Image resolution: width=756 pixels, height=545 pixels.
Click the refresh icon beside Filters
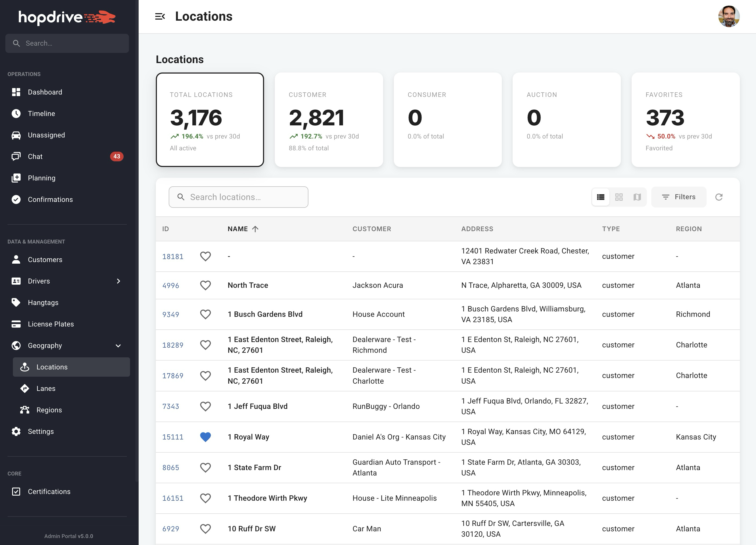pyautogui.click(x=719, y=197)
